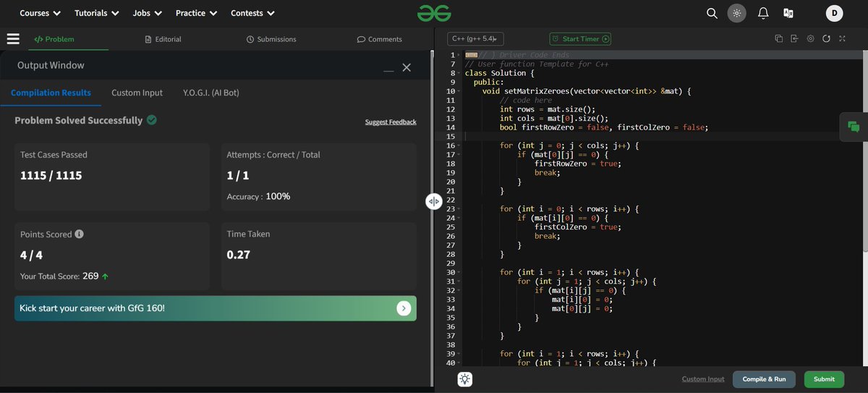Select the Custom Input tab
The width and height of the screenshot is (868, 393).
[x=137, y=93]
